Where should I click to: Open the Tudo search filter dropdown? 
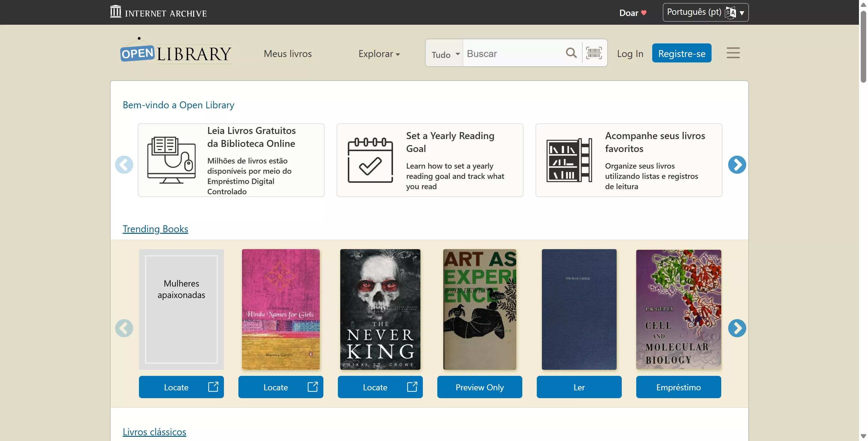point(445,54)
